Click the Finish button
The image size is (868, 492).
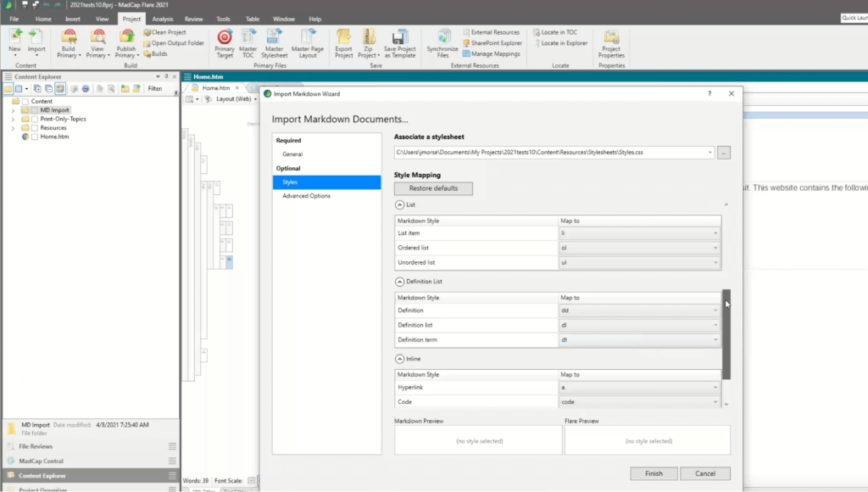pos(654,473)
